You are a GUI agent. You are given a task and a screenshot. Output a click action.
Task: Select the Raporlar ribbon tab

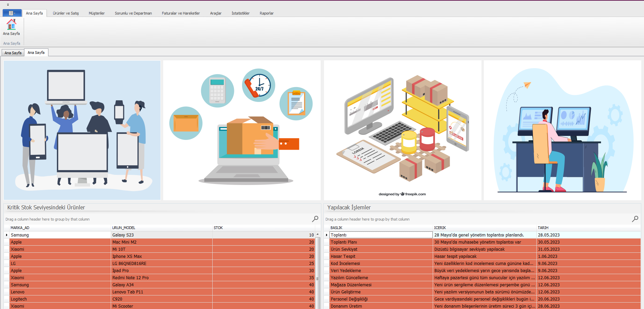[266, 13]
